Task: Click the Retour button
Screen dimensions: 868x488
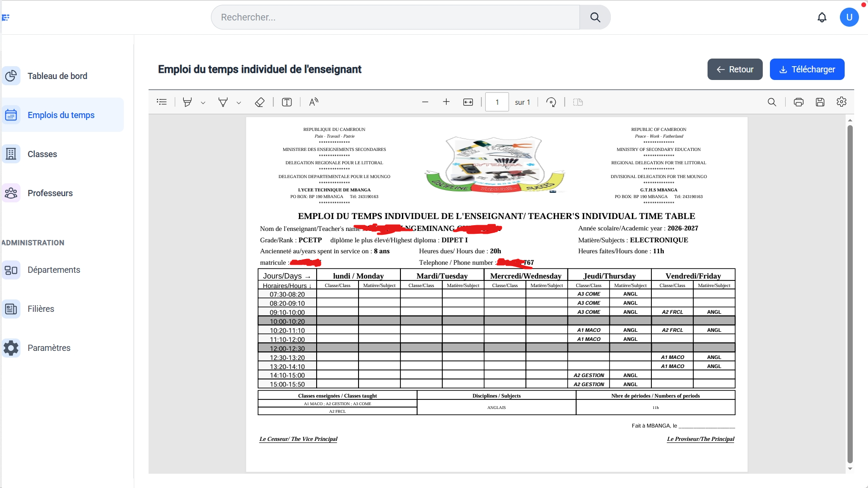Action: (735, 70)
